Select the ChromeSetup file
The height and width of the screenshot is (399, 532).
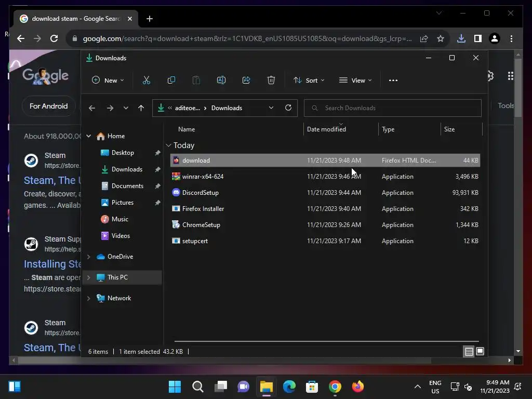coord(325,225)
